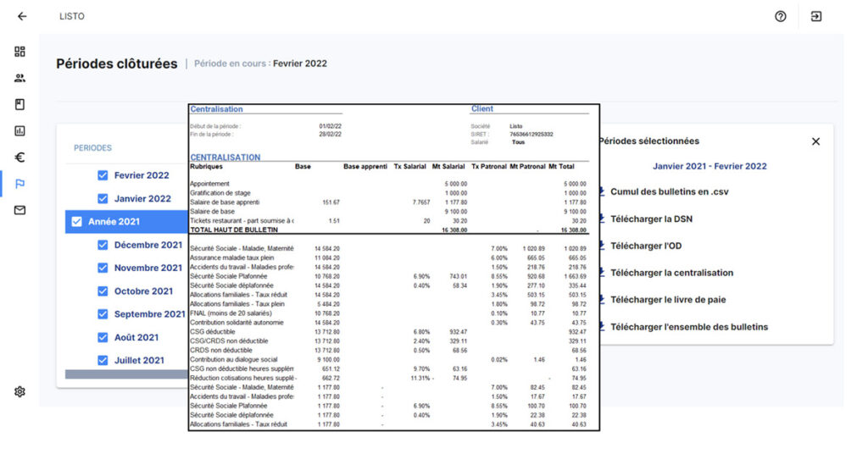Click the back arrow icon
This screenshot has height=454, width=868.
[x=22, y=16]
